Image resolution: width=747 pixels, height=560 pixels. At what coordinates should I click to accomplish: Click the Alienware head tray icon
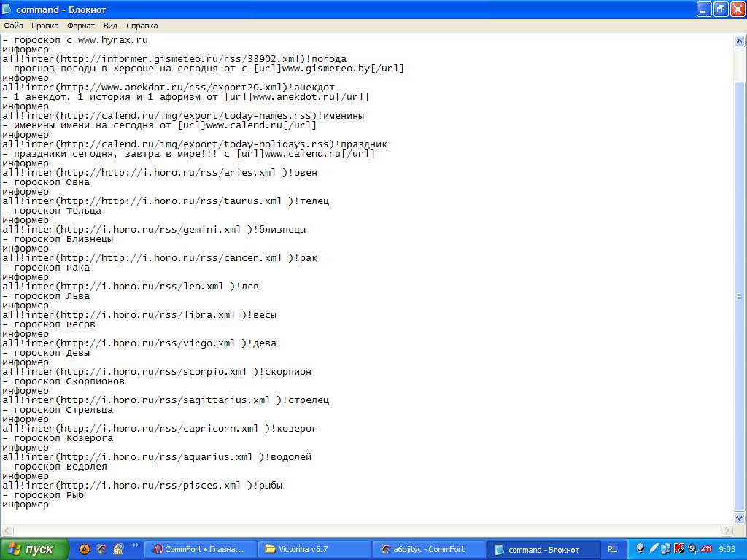point(640,549)
